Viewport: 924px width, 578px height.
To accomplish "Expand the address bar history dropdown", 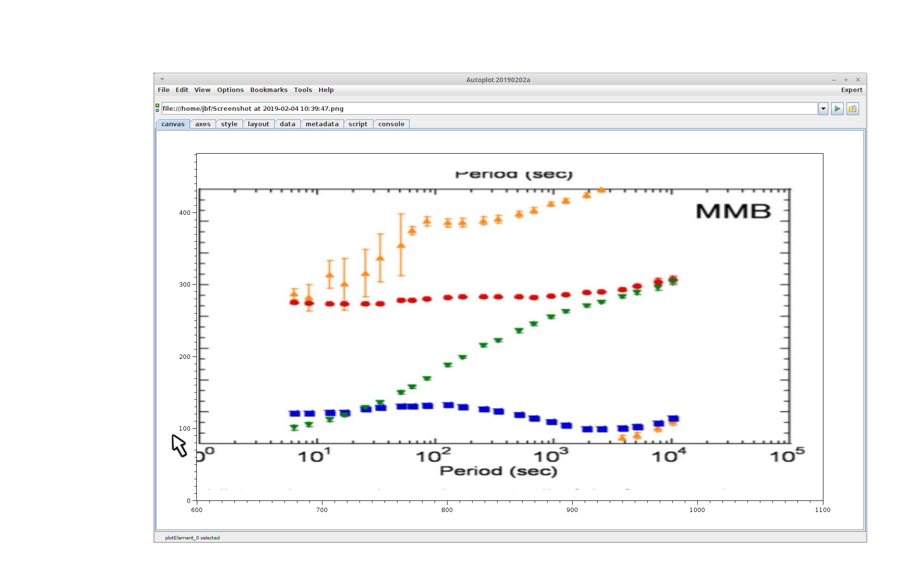I will click(x=823, y=109).
